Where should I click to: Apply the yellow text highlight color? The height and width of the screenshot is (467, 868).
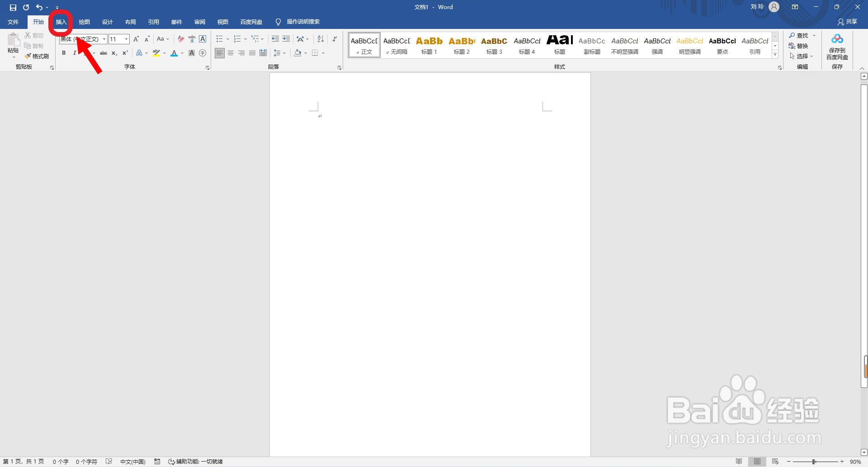coord(156,53)
